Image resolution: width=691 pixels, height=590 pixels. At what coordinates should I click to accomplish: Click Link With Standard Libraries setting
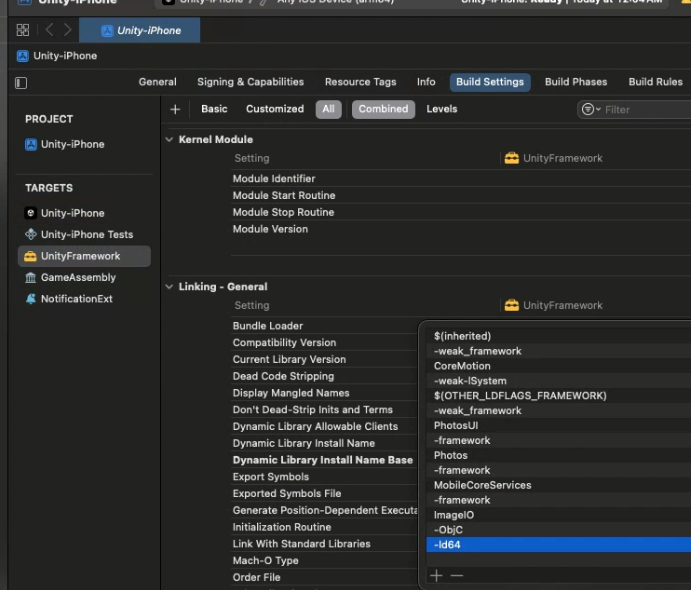(x=301, y=544)
